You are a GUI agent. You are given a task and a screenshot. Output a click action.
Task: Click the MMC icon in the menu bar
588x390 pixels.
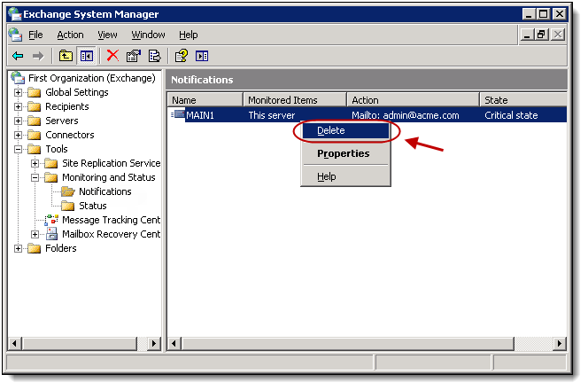tap(15, 35)
